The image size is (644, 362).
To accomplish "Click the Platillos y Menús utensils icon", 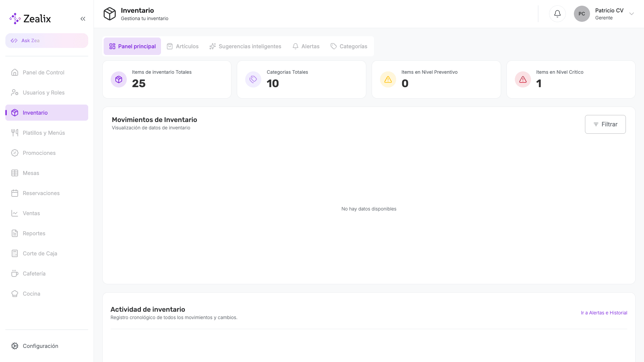I will tap(15, 133).
